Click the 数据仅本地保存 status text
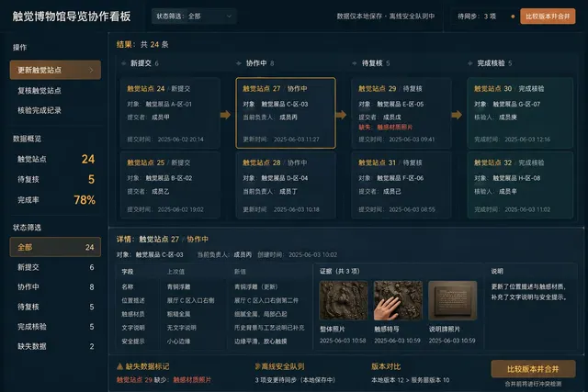Screen dimensions: 588x392 pos(386,17)
